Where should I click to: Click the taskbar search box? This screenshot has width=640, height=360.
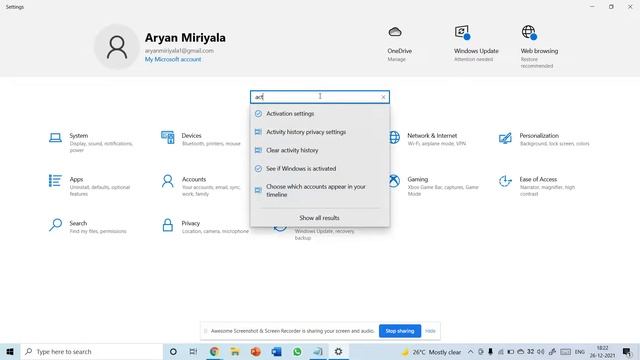[92, 351]
